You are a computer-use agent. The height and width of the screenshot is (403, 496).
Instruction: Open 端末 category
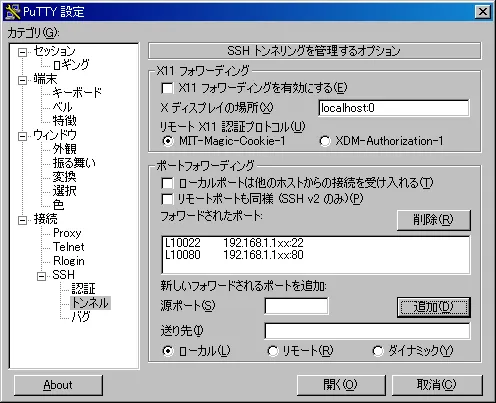point(45,79)
